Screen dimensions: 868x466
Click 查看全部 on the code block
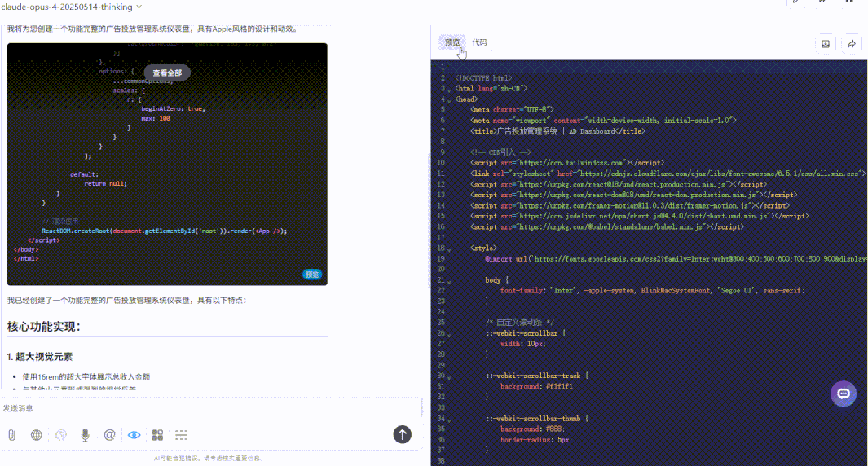coord(167,73)
